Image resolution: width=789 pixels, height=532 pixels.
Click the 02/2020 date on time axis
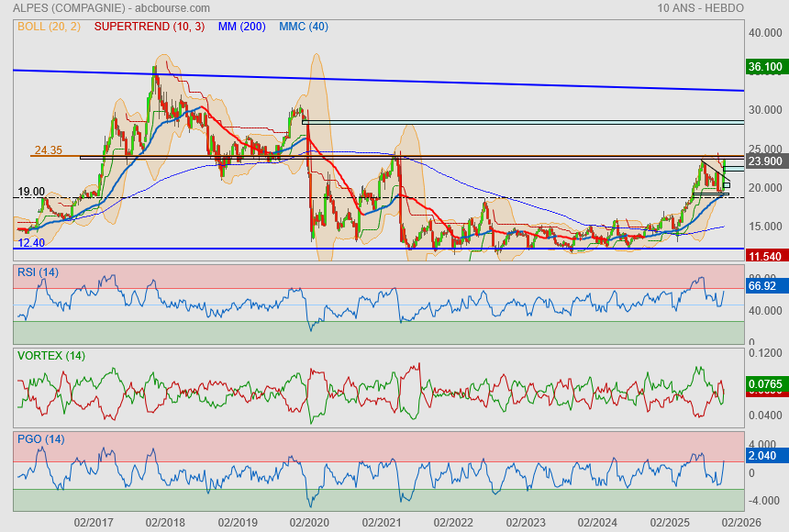click(x=308, y=522)
